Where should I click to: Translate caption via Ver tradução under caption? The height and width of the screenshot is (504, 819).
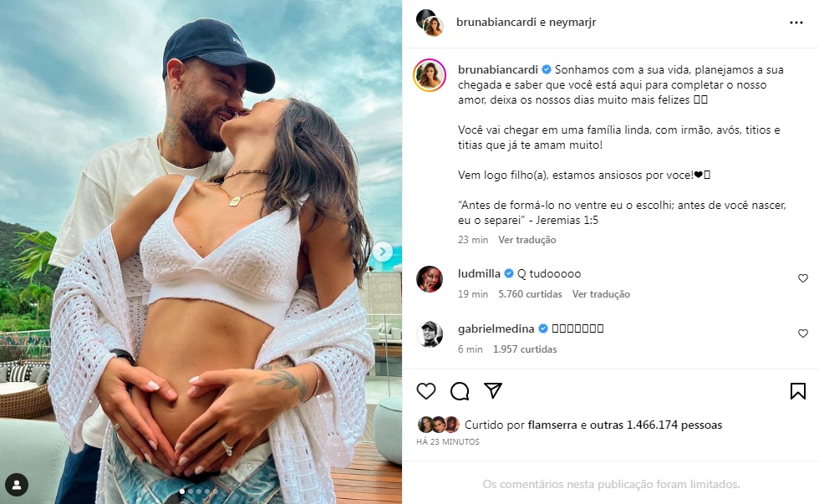(527, 240)
